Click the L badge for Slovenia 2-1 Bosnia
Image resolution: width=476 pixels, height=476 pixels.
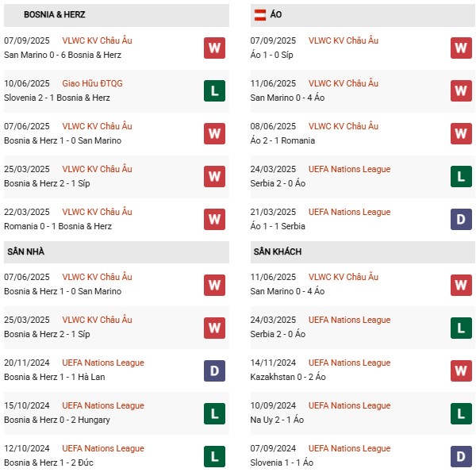point(214,90)
